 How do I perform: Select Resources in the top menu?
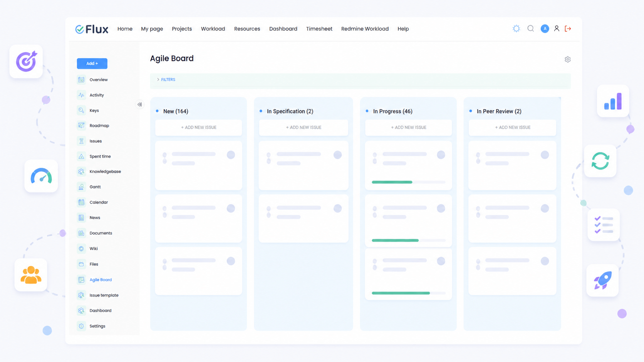click(247, 29)
